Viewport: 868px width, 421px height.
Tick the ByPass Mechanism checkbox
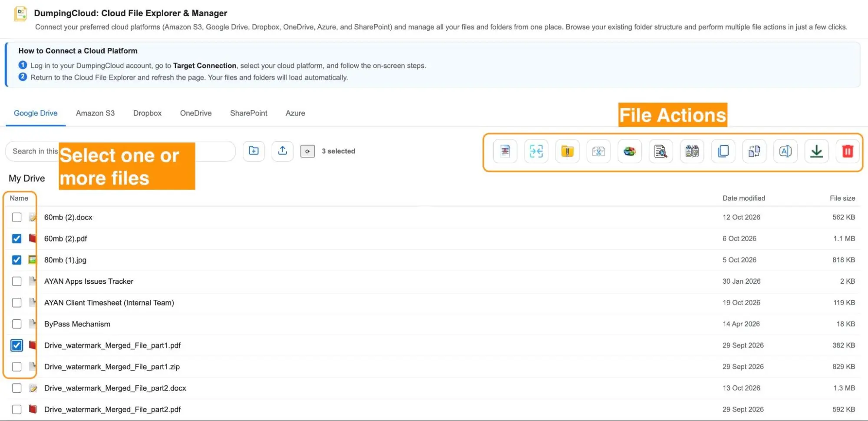tap(17, 324)
